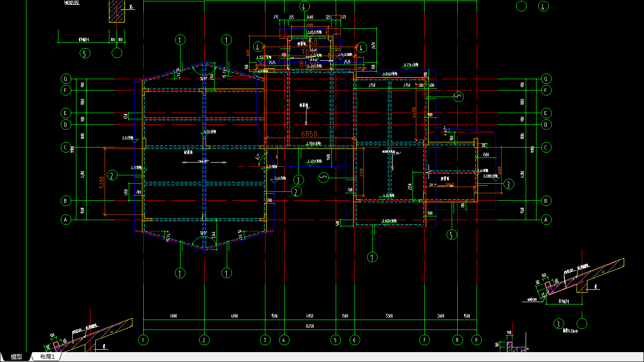This screenshot has width=644, height=362.
Task: Pick the orange dimension 6850
Action: [x=309, y=134]
